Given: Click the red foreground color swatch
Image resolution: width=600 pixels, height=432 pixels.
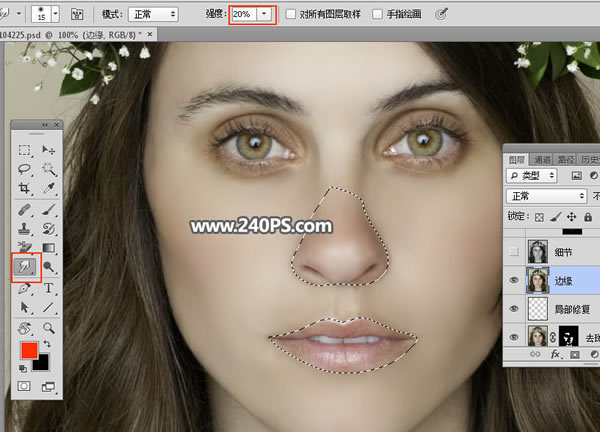Looking at the screenshot, I should click(29, 350).
